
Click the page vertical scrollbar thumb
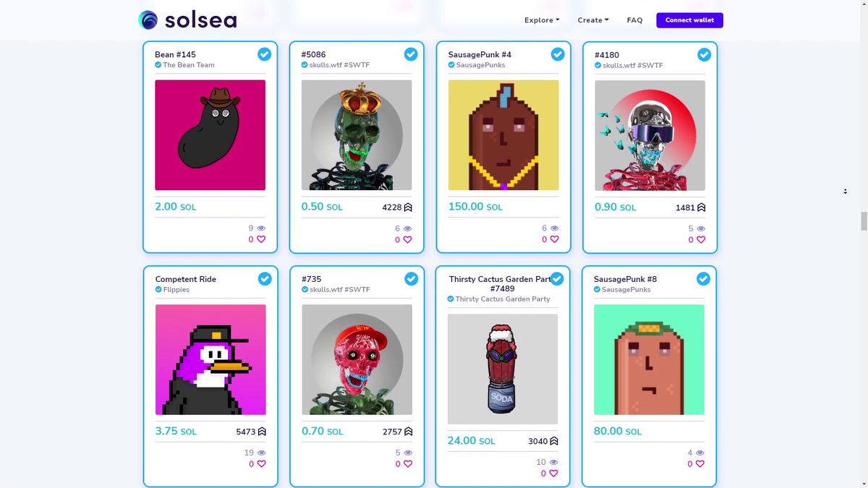coord(864,221)
